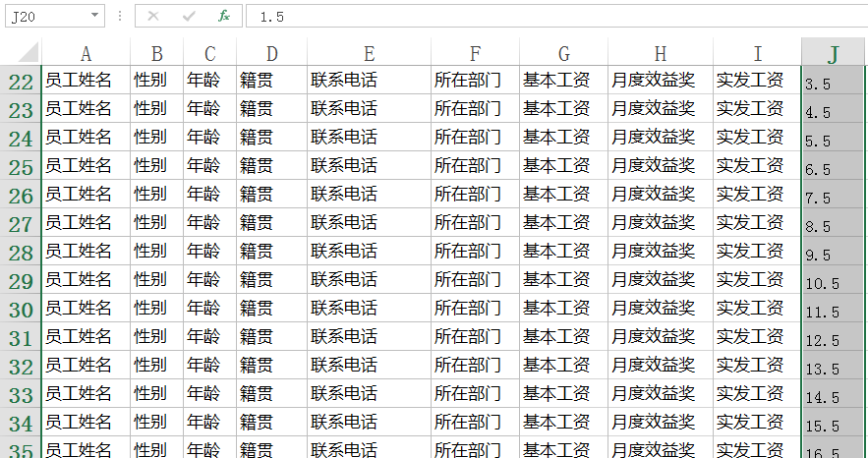The height and width of the screenshot is (458, 868).
Task: Open the Insert Function fx icon
Action: tap(224, 16)
